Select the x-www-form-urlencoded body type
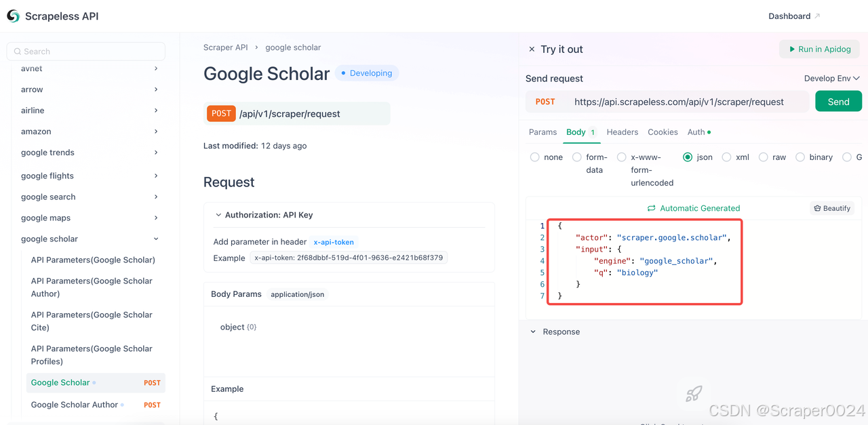Viewport: 868px width, 425px height. (x=622, y=157)
